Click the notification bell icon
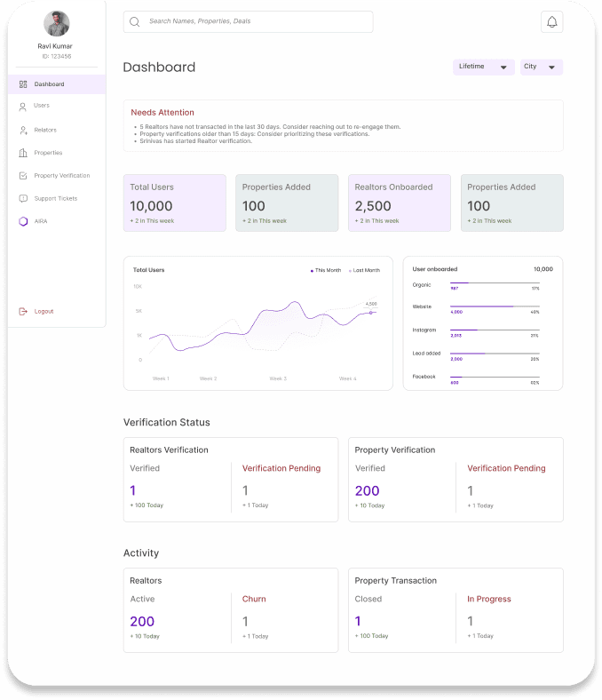Image resolution: width=602 pixels, height=700 pixels. coord(551,22)
